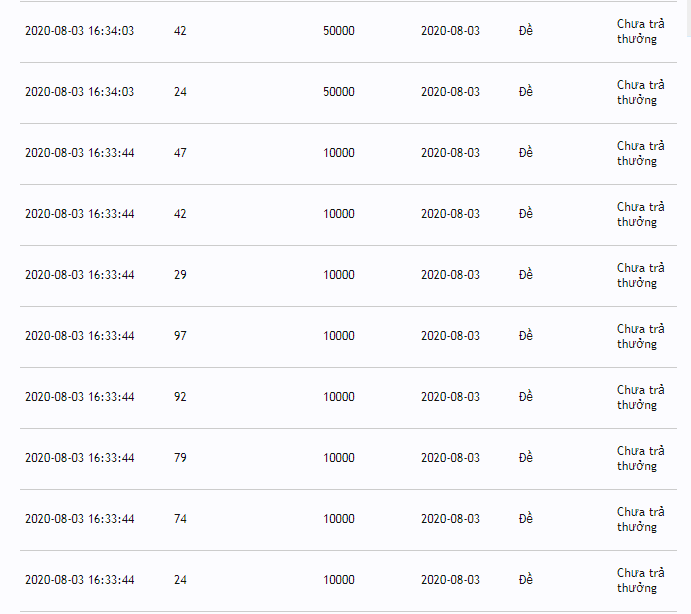Click the 'Đề' type in number 79's row
This screenshot has height=614, width=691.
[525, 458]
